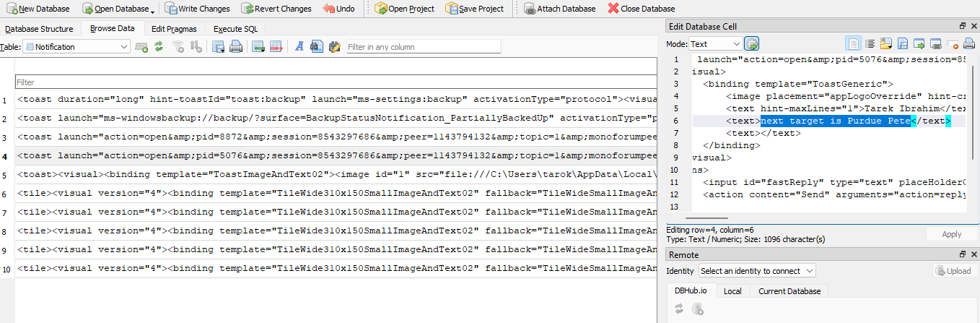Select row 3 with the pid=8872 toast
Screen dimensions: 980x323
[x=336, y=137]
